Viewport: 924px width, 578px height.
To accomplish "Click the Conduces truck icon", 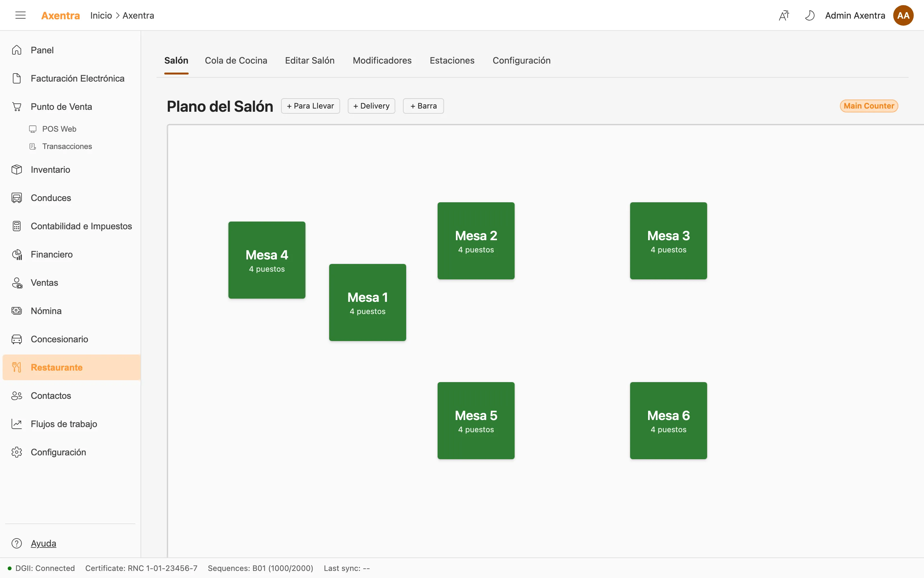I will pos(16,197).
